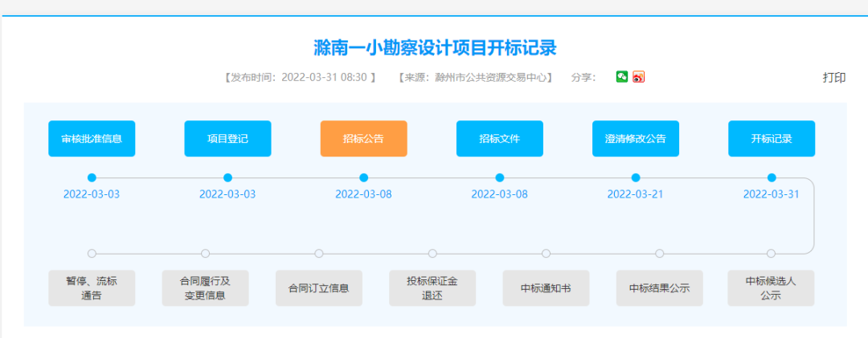Open the 项目登记 step
Image resolution: width=868 pixels, height=338 pixels.
[x=227, y=138]
